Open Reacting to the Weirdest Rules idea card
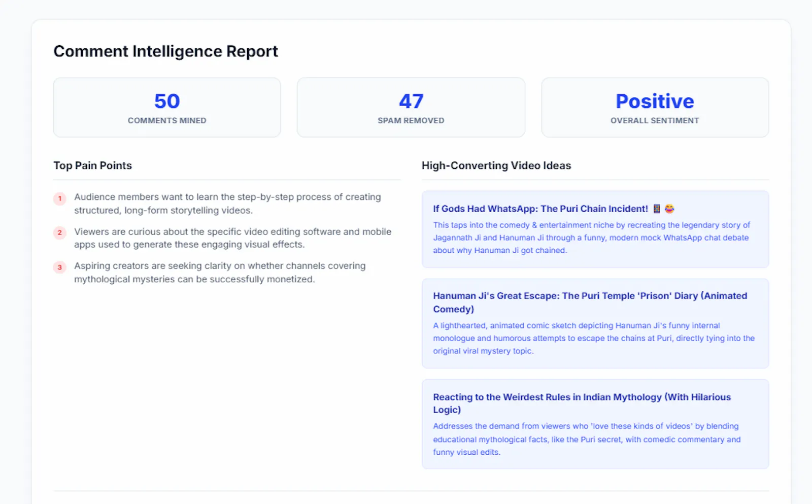Image resolution: width=812 pixels, height=504 pixels. 595,424
